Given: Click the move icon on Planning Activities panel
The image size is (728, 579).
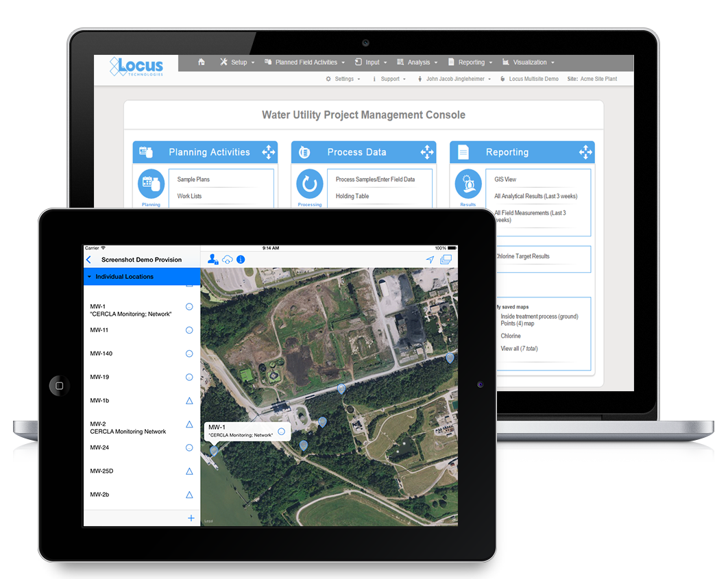Looking at the screenshot, I should tap(268, 152).
